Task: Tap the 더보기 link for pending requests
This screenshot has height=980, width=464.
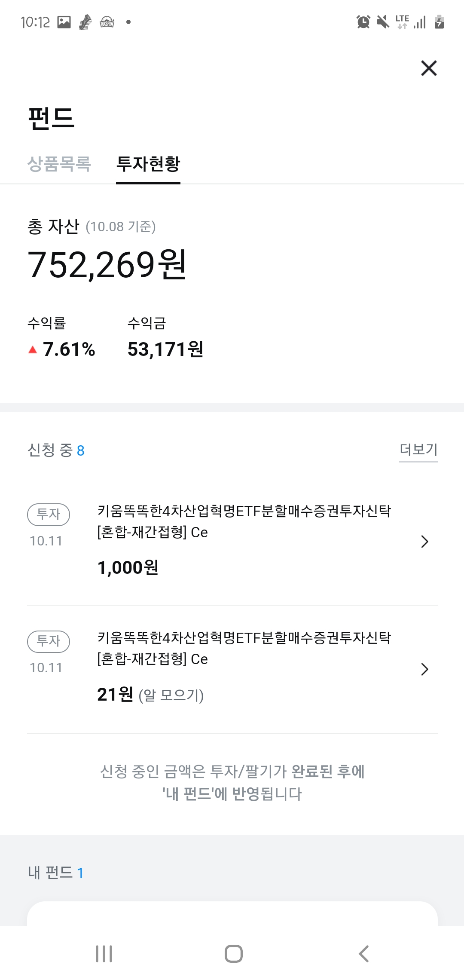Action: (x=418, y=450)
